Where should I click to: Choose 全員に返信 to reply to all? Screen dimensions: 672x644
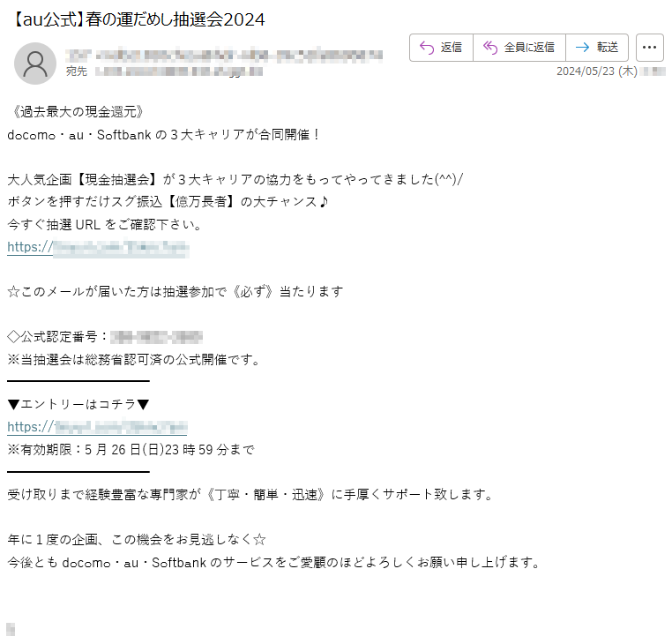point(529,47)
